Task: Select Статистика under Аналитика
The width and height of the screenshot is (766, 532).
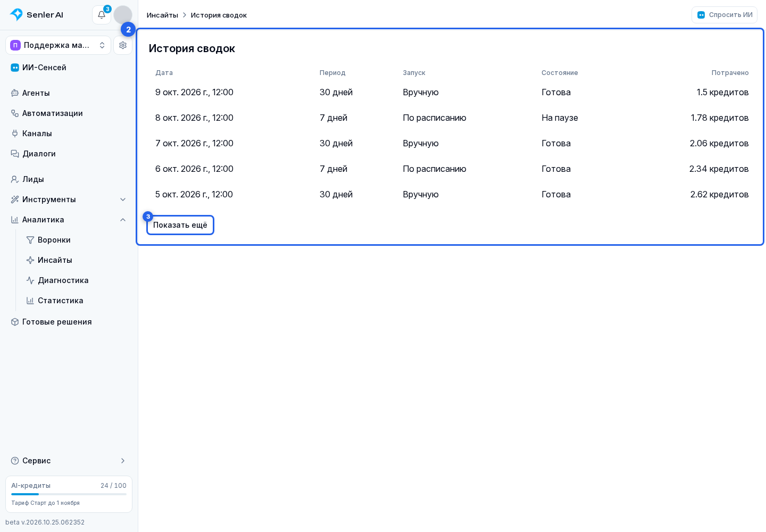Action: coord(77,301)
